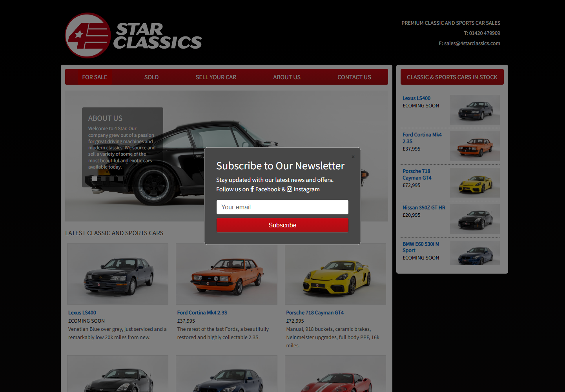Click the Instagram icon in the popup
Image resolution: width=565 pixels, height=392 pixels.
(x=290, y=189)
